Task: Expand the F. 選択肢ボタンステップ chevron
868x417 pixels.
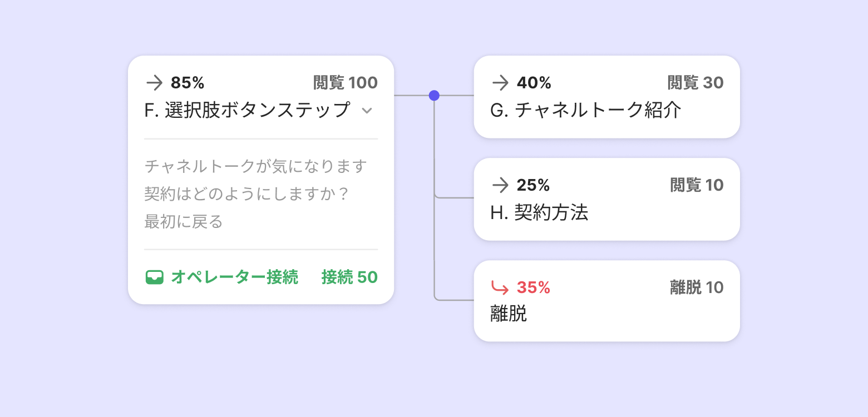Action: tap(367, 111)
